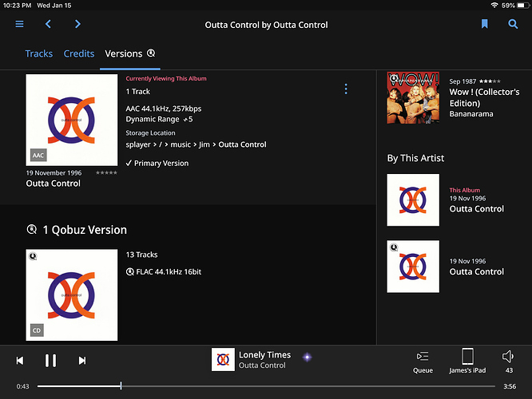Click the Qobuz logo beside '1 Qobuz Version'
Image resolution: width=532 pixels, height=399 pixels.
[32, 230]
